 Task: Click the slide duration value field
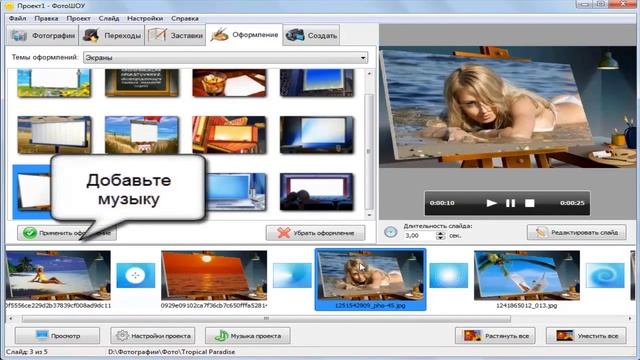pos(419,236)
